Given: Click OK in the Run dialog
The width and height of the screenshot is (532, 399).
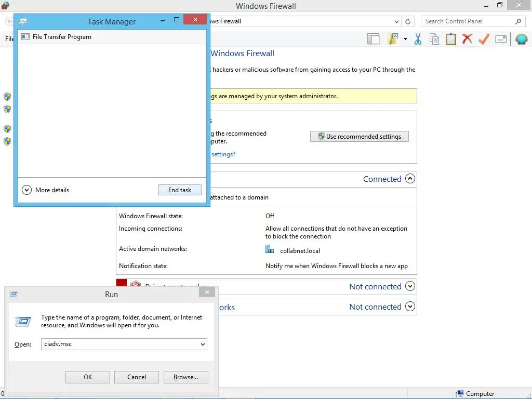Looking at the screenshot, I should (87, 377).
